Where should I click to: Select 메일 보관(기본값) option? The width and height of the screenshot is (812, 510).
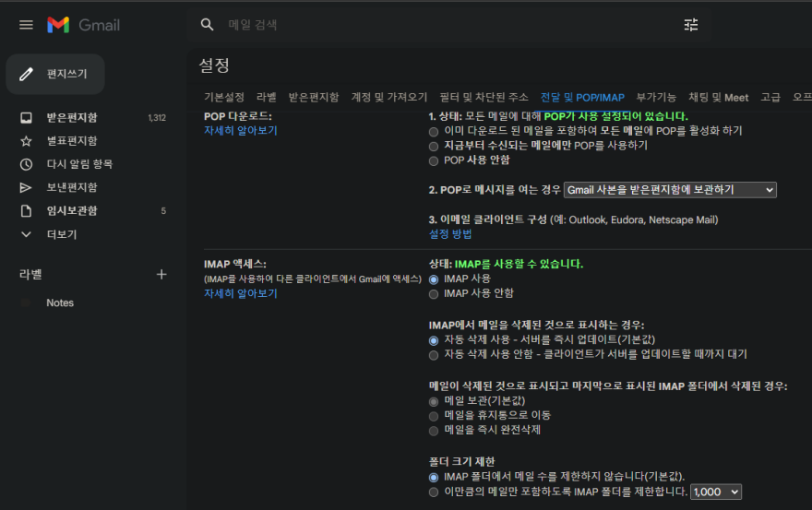(x=434, y=401)
